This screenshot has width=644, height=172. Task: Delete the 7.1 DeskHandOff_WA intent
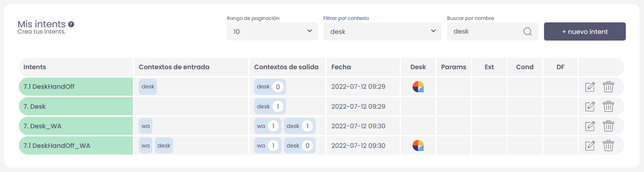[608, 145]
